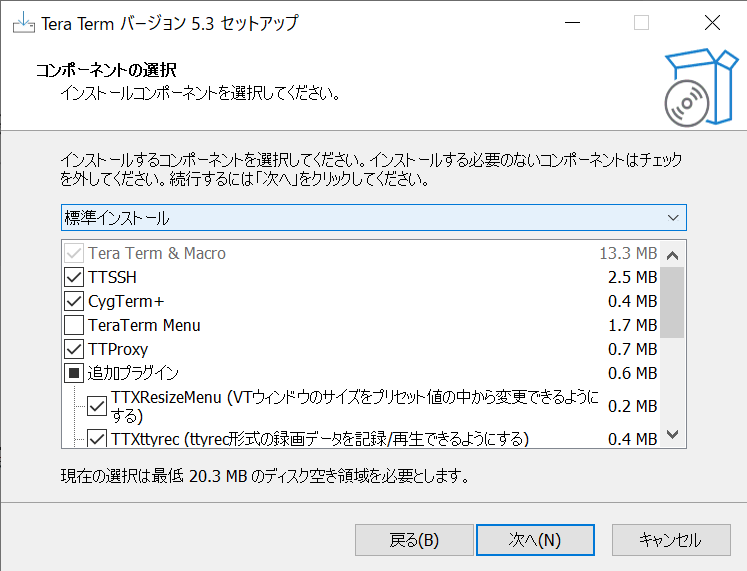
Task: Close the Tera Term setup window
Action: click(x=712, y=23)
